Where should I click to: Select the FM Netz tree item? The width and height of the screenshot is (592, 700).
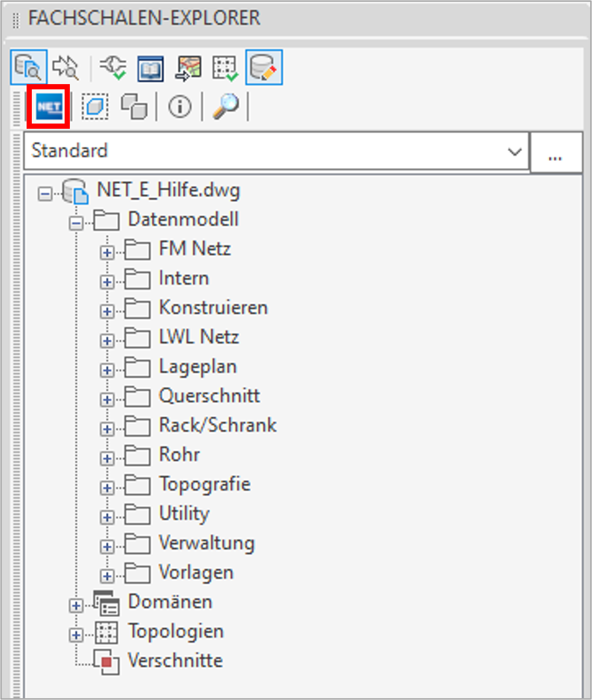point(195,249)
